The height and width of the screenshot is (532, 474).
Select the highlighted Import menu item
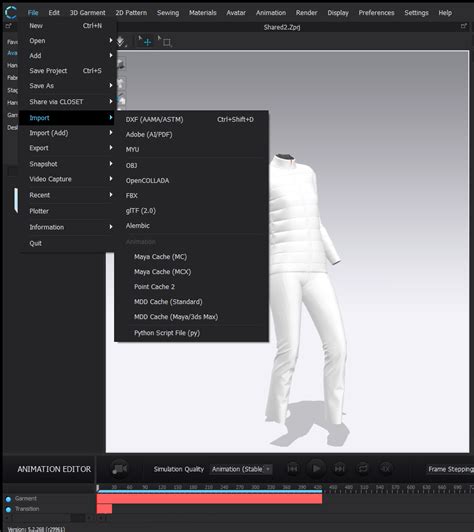pyautogui.click(x=68, y=118)
